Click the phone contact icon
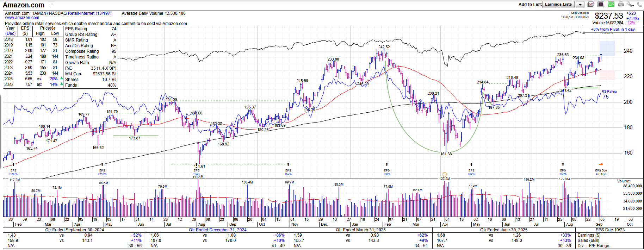The width and height of the screenshot is (644, 250). [639, 5]
